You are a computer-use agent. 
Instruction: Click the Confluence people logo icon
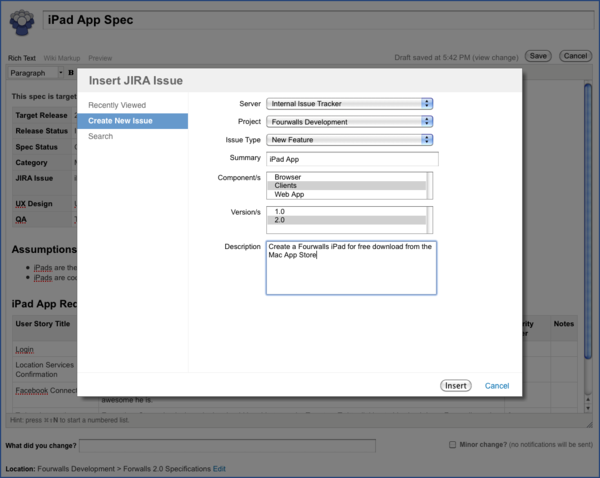click(22, 23)
